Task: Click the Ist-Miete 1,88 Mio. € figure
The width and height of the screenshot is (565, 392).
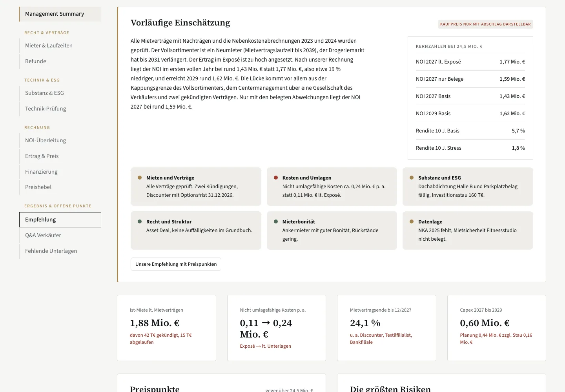Action: (x=155, y=323)
